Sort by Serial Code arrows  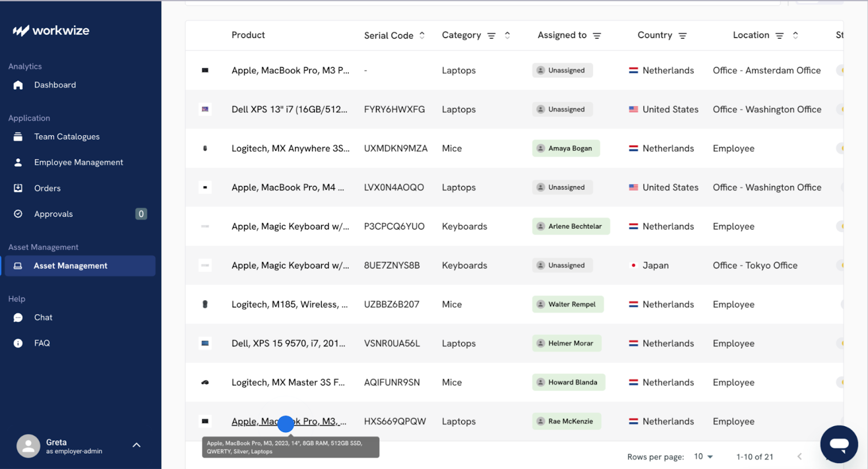tap(422, 35)
